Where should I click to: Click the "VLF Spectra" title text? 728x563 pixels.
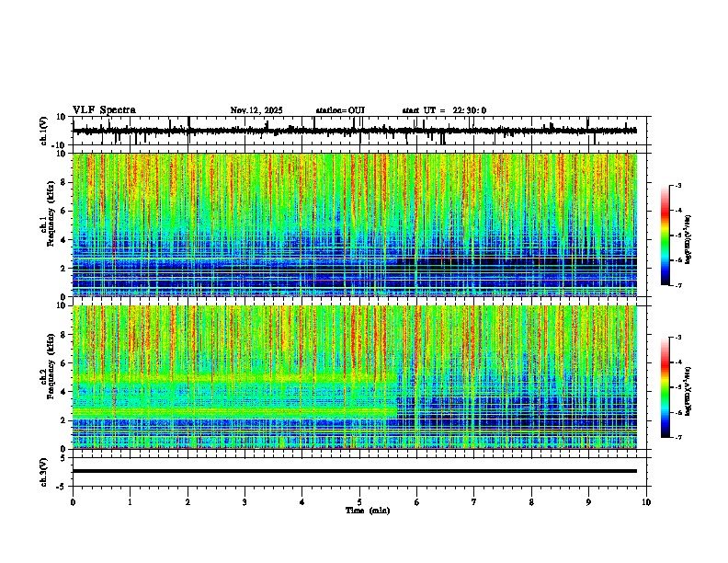pyautogui.click(x=104, y=110)
